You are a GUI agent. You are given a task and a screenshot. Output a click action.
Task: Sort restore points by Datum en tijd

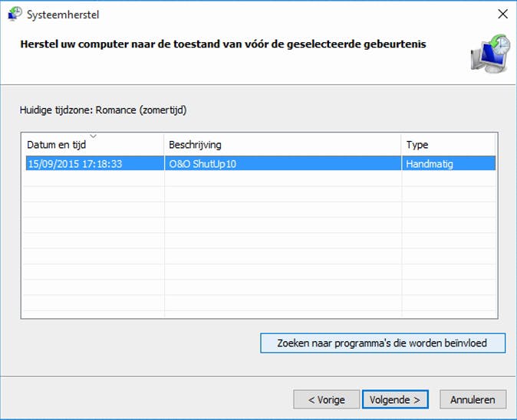(58, 145)
